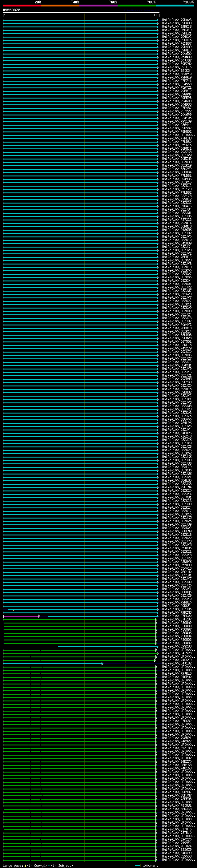Viewport: 197px width, 868px height.
Task: Open hit UniRef100_Q08BP1
Action: pos(177,737)
